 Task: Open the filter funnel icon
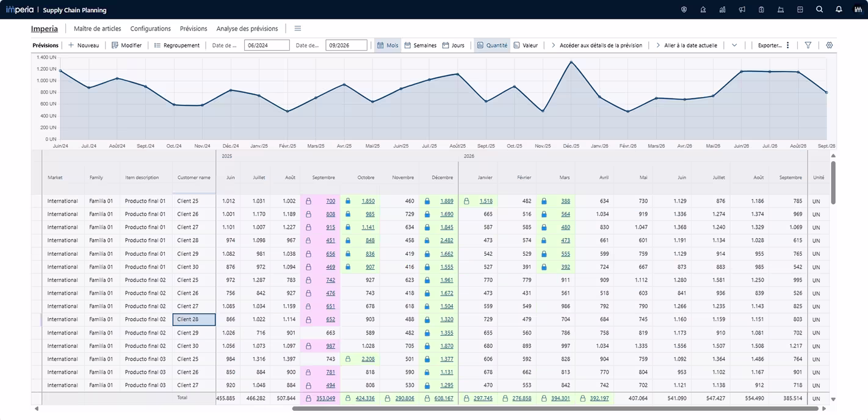(x=808, y=45)
